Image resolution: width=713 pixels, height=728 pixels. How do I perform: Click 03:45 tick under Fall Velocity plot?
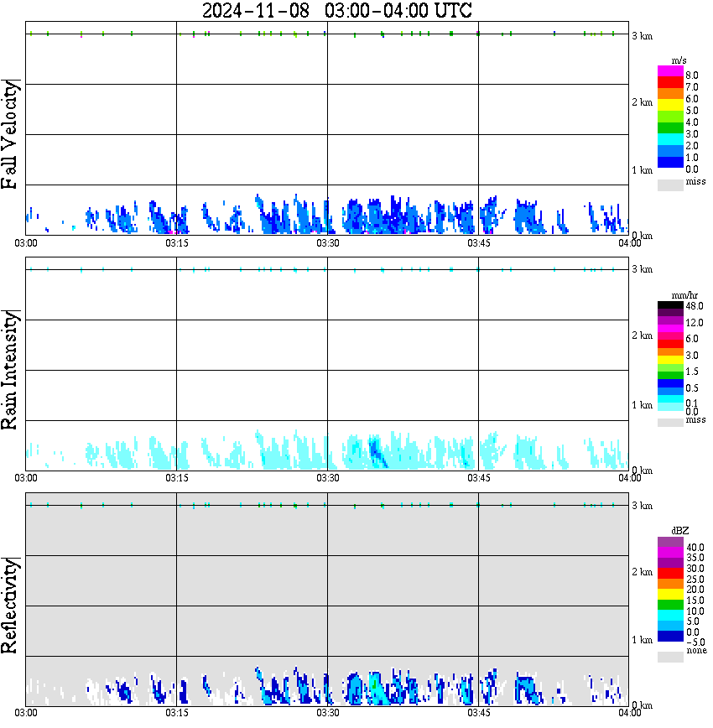pos(479,243)
